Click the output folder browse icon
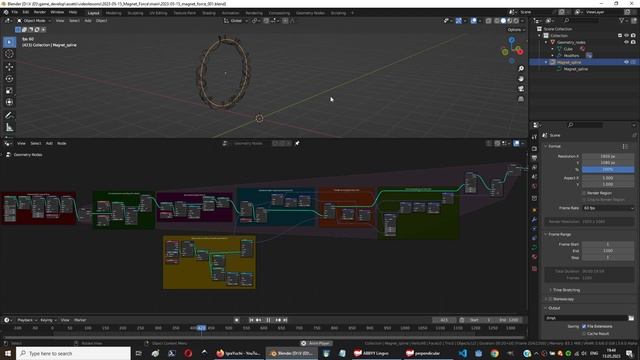The height and width of the screenshot is (360, 640). coord(631,318)
